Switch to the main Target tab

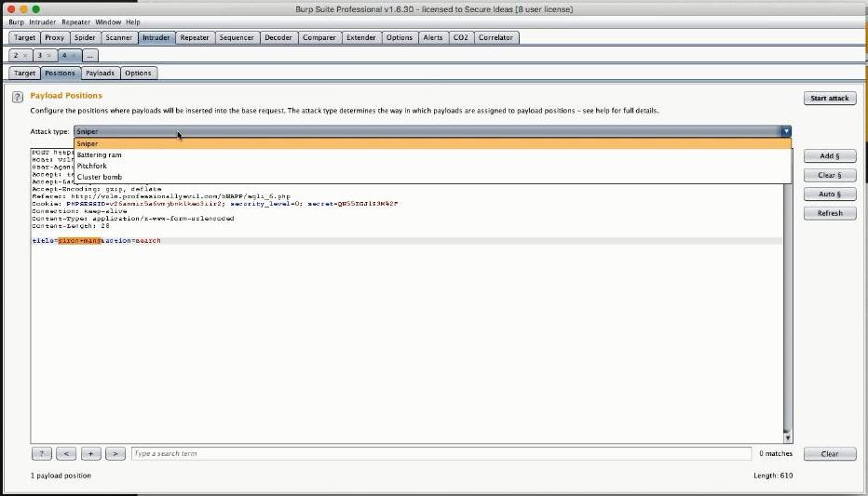[x=24, y=37]
